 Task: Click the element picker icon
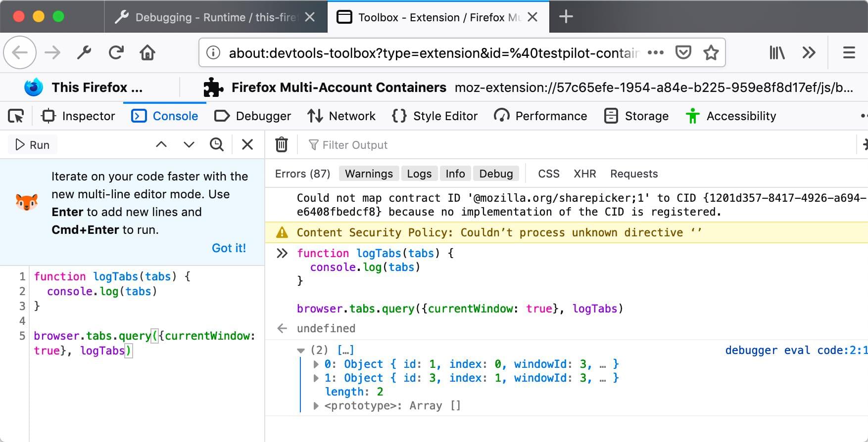pyautogui.click(x=16, y=116)
